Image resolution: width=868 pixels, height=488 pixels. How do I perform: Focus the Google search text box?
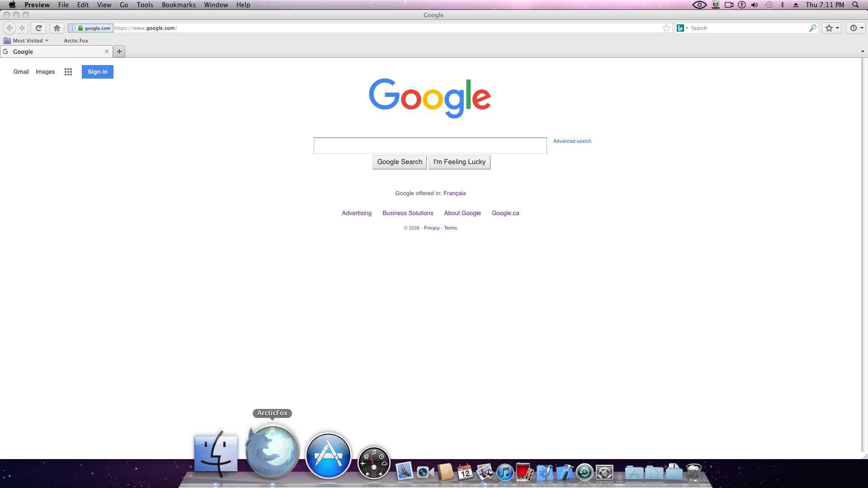tap(430, 145)
